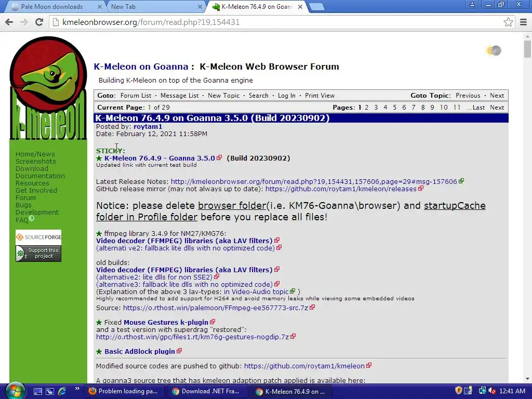Open the SourceForge badge

tap(38, 237)
